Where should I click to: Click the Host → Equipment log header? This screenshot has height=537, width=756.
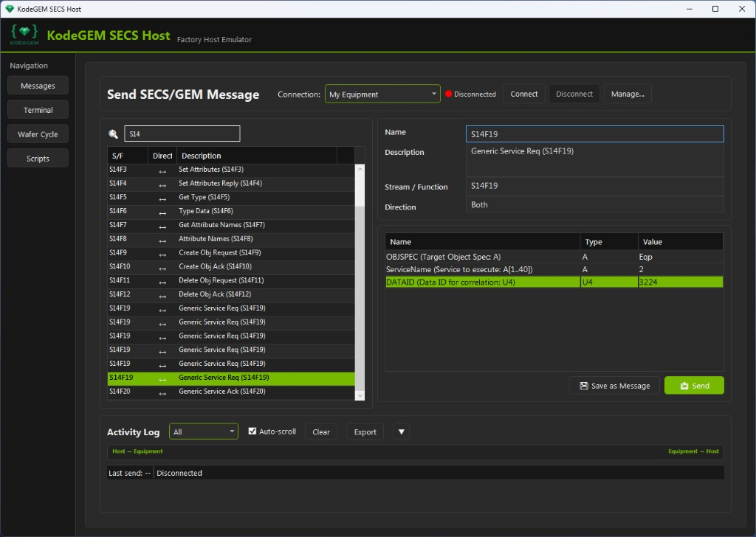(137, 451)
